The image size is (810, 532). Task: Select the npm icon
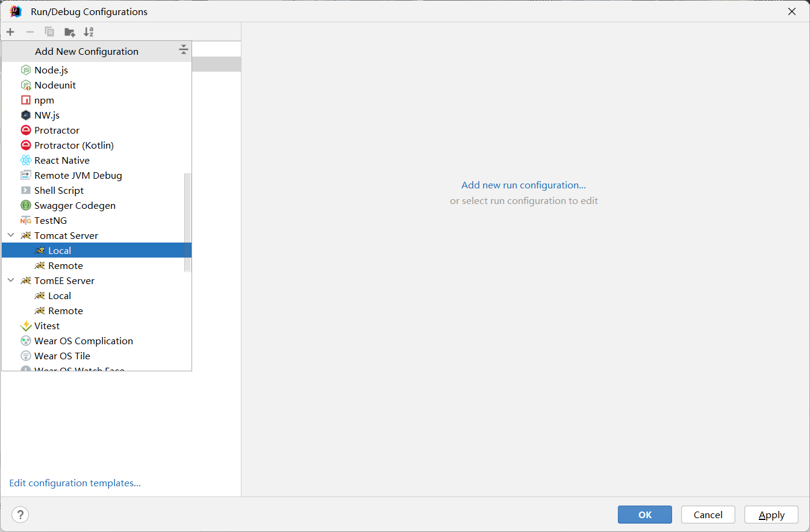(x=26, y=100)
